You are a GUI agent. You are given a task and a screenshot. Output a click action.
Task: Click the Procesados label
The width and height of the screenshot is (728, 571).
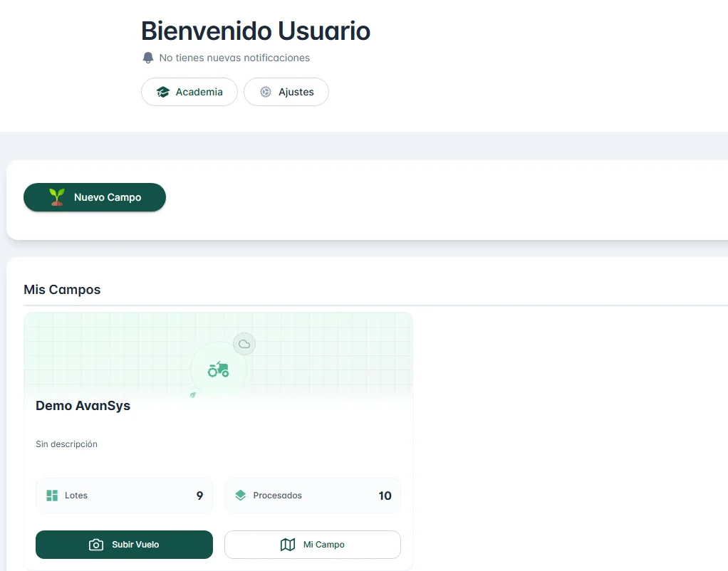coord(278,496)
